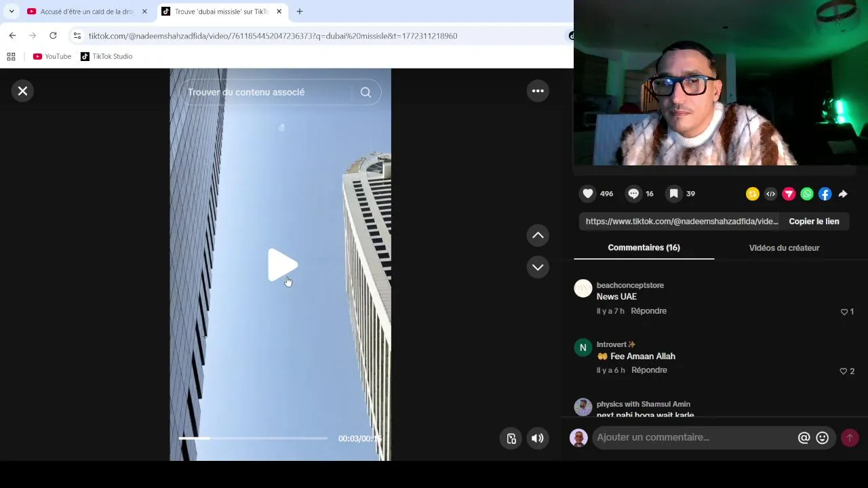Click the username 'beachconceptstore'
The image size is (868, 488).
click(x=630, y=285)
